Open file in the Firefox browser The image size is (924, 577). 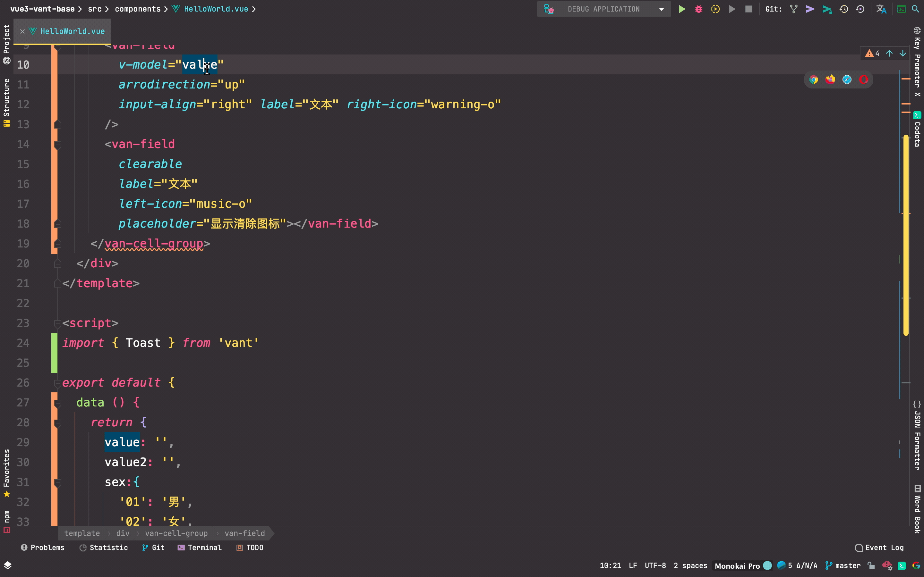[830, 80]
